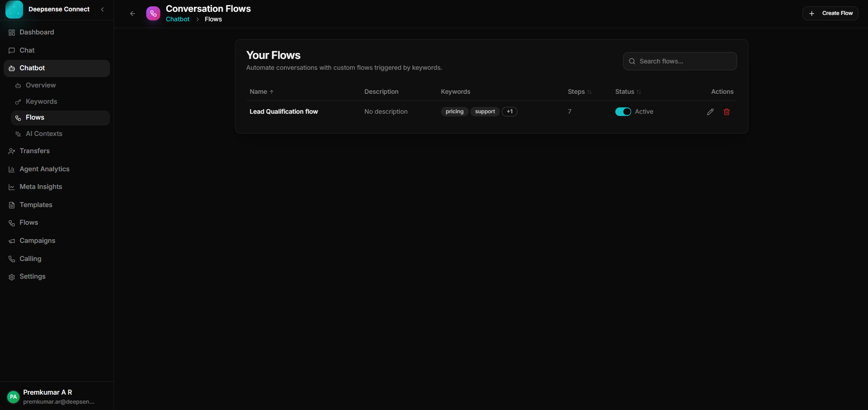Click the edit pencil for Lead Qualification flow

(710, 111)
